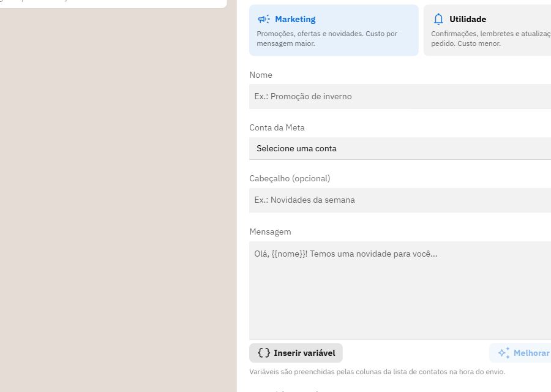Select the Utilidade category card
Screen dimensions: 551x392
pyautogui.click(x=487, y=30)
